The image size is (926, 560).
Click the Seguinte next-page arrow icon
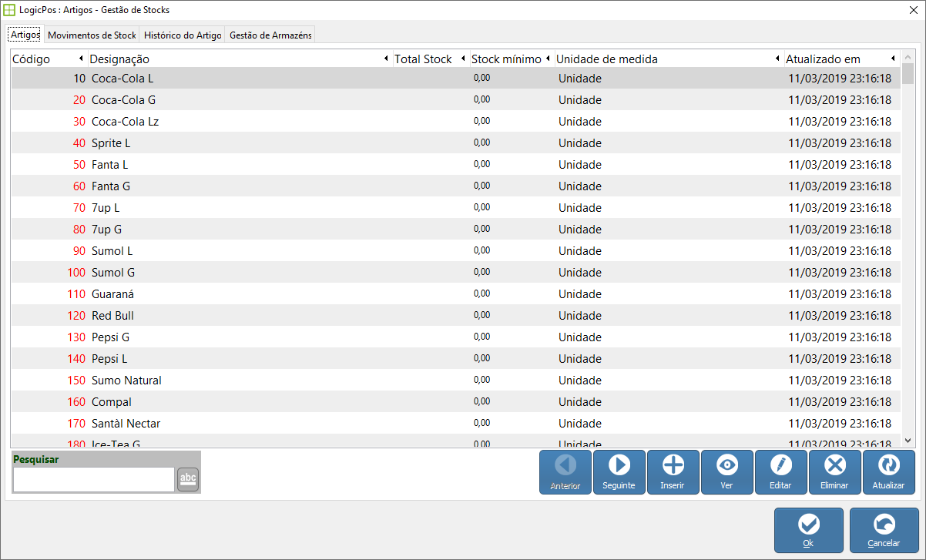(x=619, y=465)
